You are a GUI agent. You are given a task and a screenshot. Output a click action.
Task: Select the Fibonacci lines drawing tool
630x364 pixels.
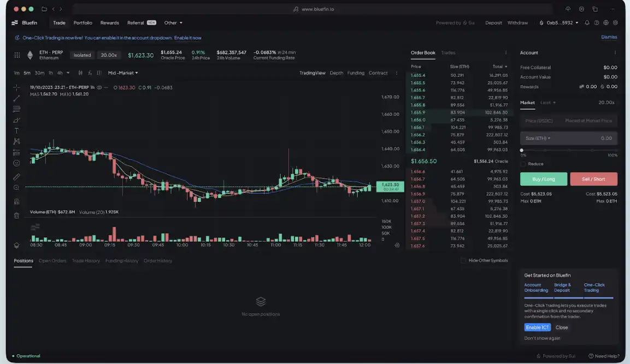click(x=16, y=109)
